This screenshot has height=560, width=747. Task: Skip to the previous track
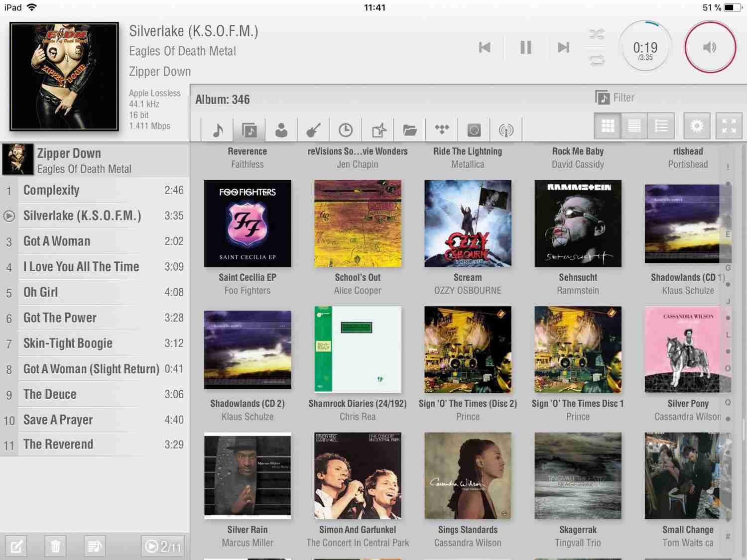485,47
